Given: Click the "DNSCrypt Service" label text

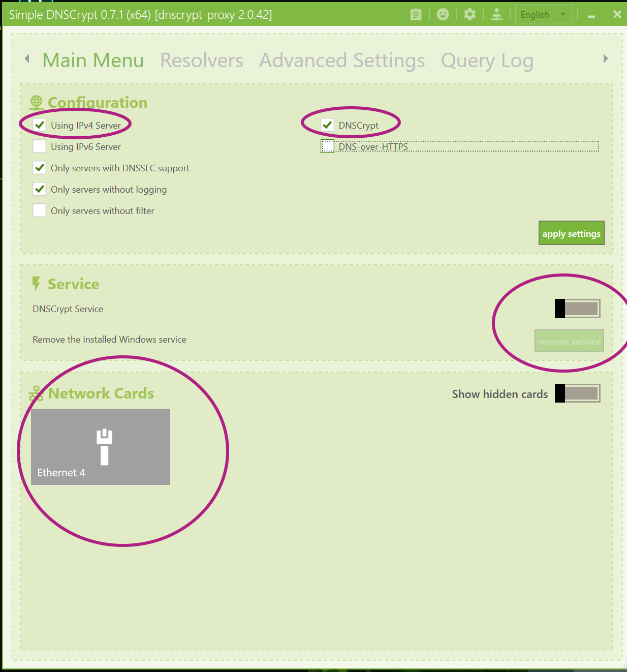Looking at the screenshot, I should [x=68, y=309].
